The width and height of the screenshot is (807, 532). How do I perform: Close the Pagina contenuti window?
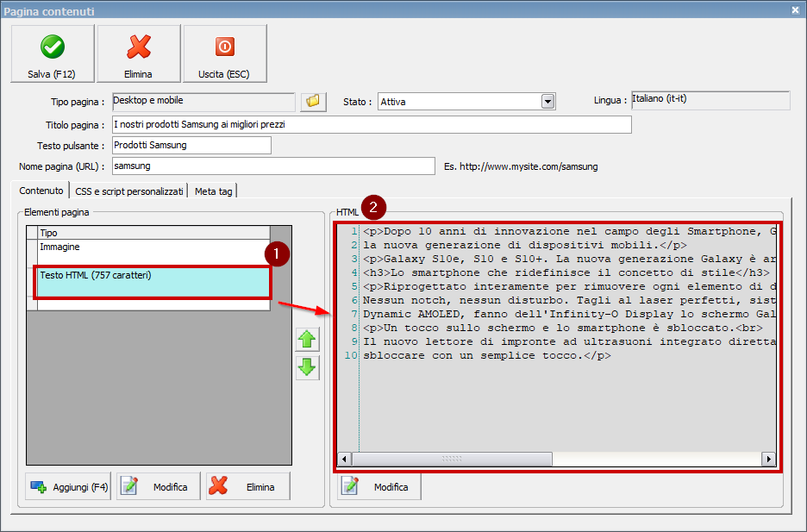(795, 9)
